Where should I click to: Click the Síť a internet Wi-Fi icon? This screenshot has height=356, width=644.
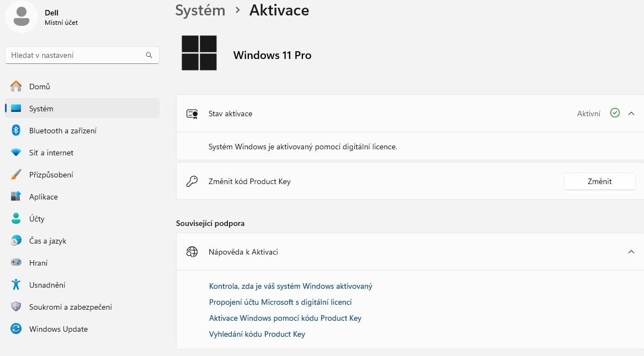click(16, 153)
